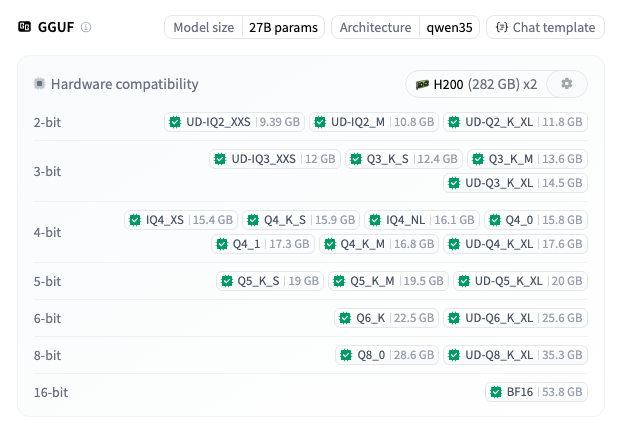Choose the IQ4_XS 15.4 GB variant
Viewport: 629px width, 426px height.
[181, 220]
